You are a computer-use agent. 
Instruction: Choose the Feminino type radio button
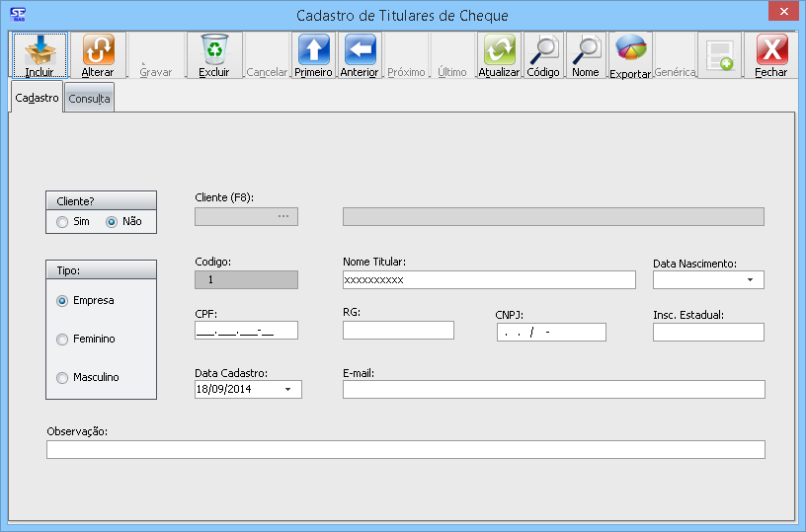[x=63, y=339]
